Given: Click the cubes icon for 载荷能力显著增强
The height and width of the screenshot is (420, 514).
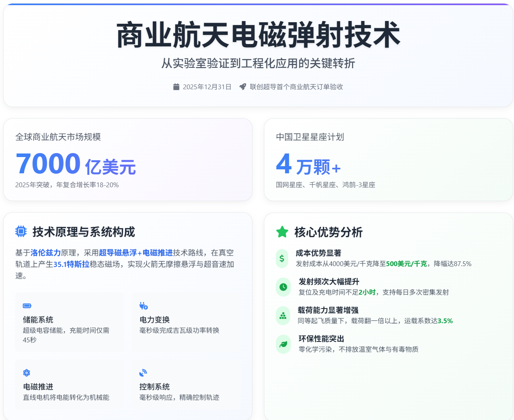Looking at the screenshot, I should point(283,316).
